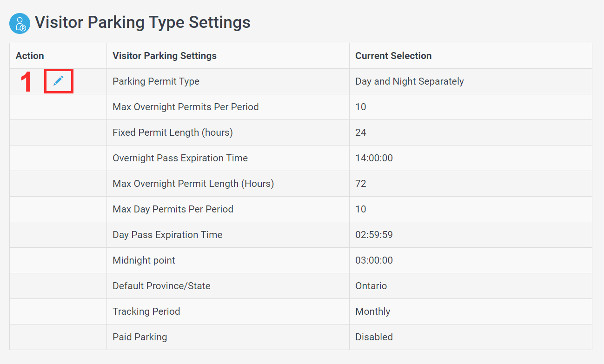
Task: Select 'Max Overnight Permits Per Period' label
Action: 186,107
